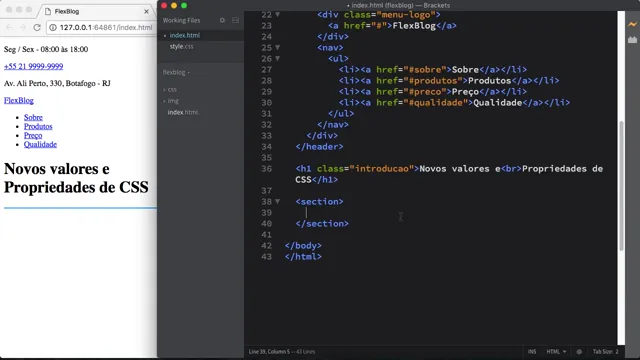Click line number 36 in gutter

point(267,169)
